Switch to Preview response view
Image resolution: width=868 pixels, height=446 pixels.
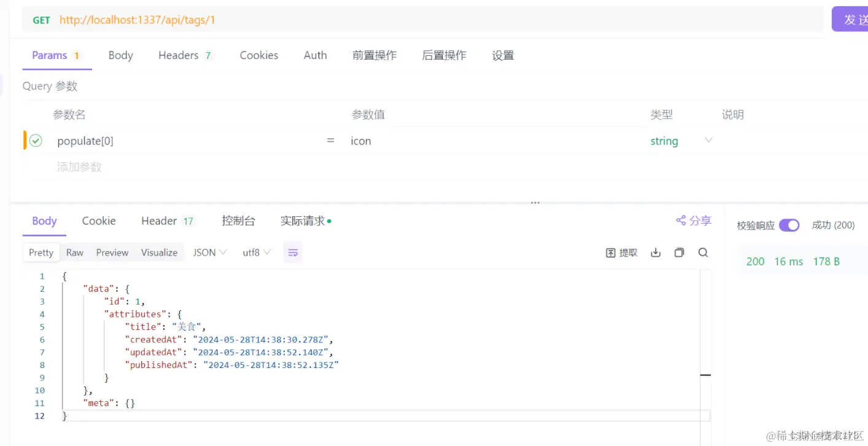click(112, 252)
